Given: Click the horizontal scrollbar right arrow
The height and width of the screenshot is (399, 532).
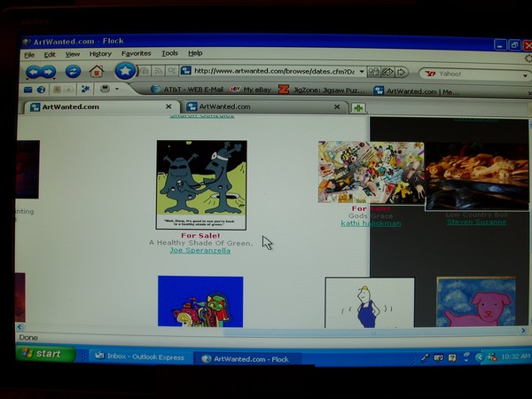Looking at the screenshot, I should pos(523,330).
